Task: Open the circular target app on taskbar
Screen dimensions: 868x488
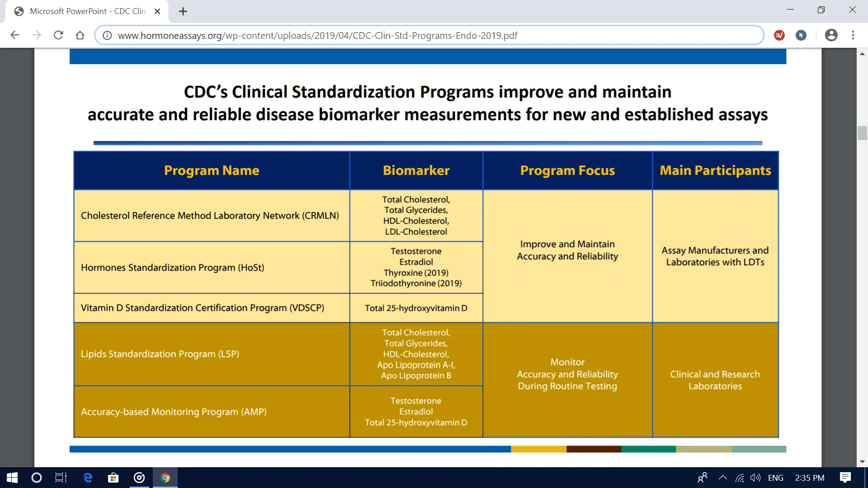Action: pyautogui.click(x=139, y=478)
